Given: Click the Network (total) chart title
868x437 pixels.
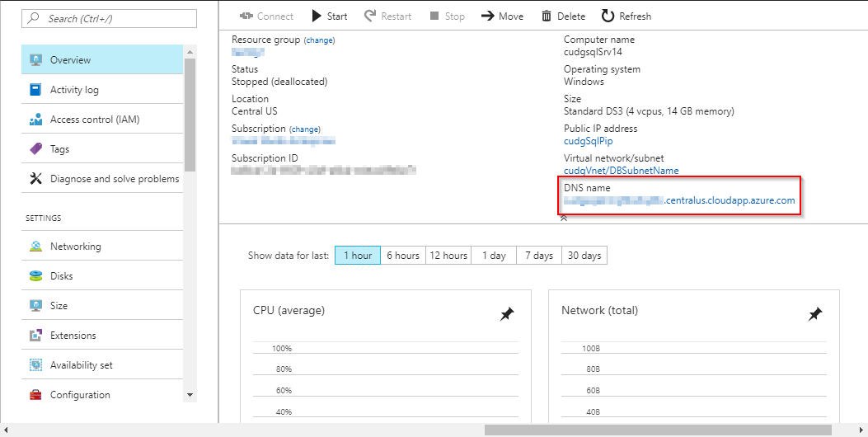Looking at the screenshot, I should point(599,310).
